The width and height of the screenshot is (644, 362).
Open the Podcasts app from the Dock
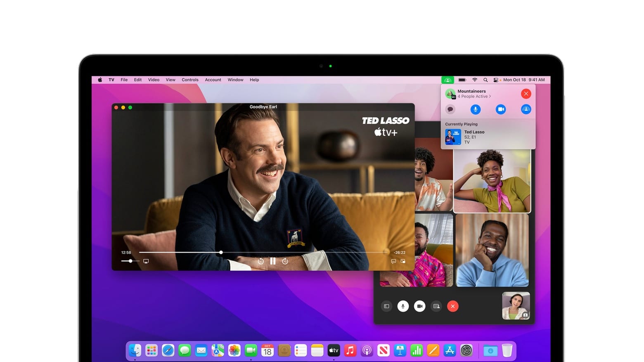click(x=367, y=350)
